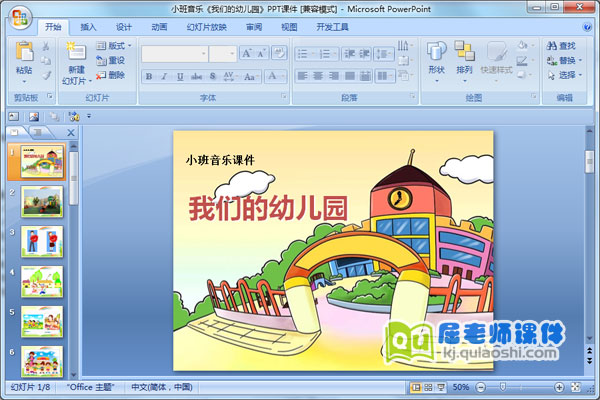Open Columns layout dropdown
Image resolution: width=600 pixels, height=400 pixels.
[384, 76]
